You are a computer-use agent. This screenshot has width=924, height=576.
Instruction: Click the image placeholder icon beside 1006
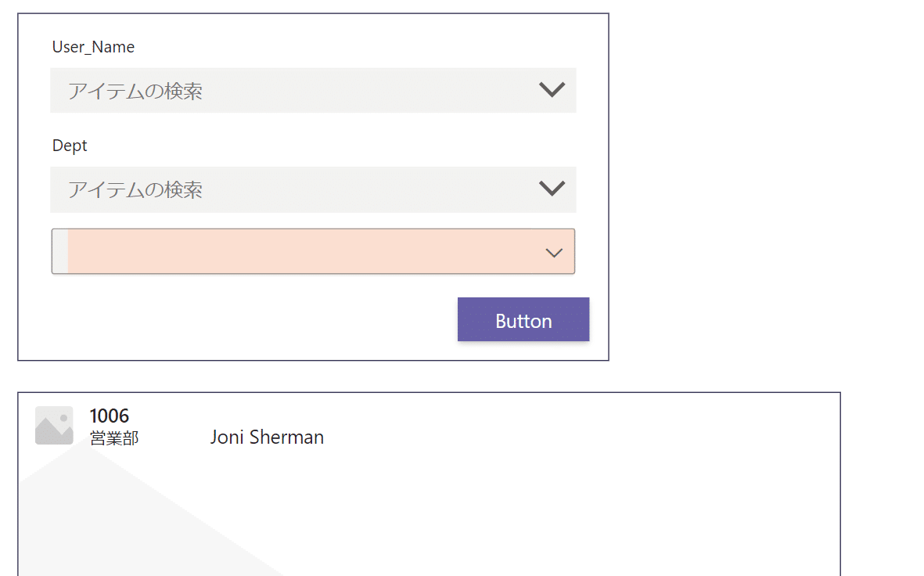point(54,425)
